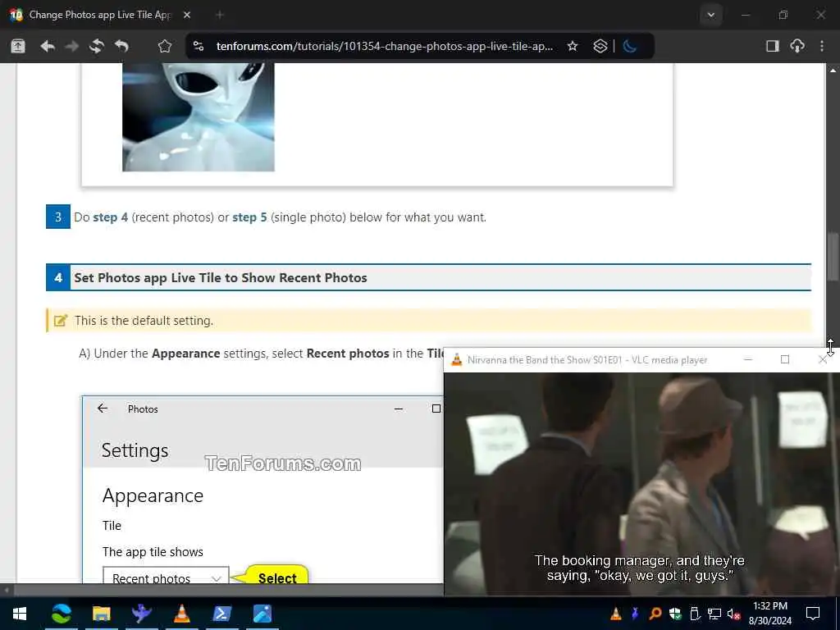Click the VLC video playback area
This screenshot has height=630, width=840.
click(641, 484)
